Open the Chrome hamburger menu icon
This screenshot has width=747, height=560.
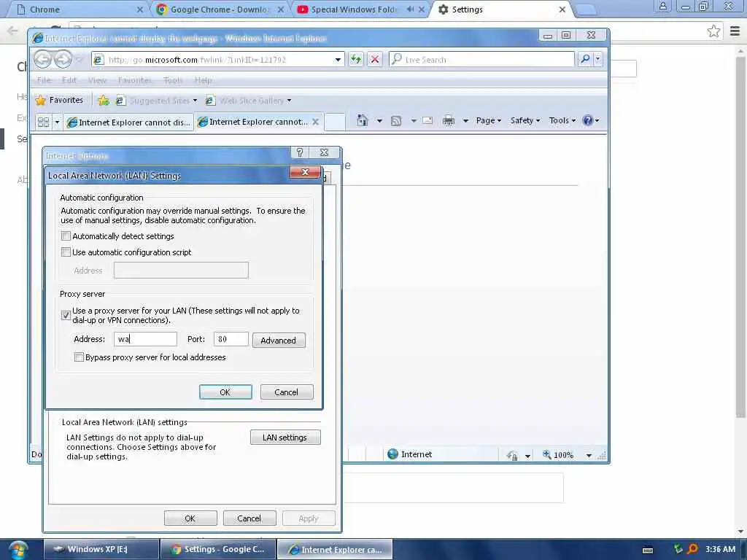pos(735,31)
